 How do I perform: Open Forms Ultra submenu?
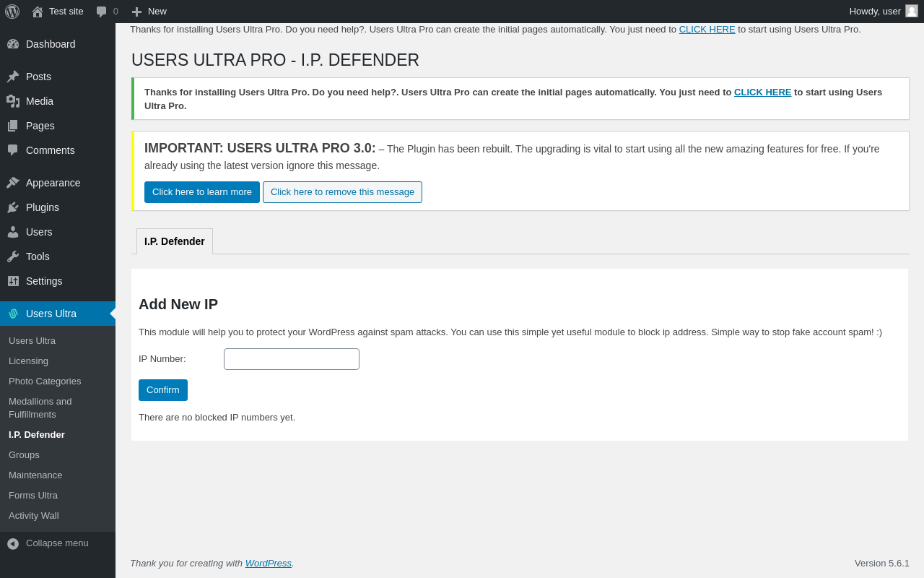click(x=58, y=496)
